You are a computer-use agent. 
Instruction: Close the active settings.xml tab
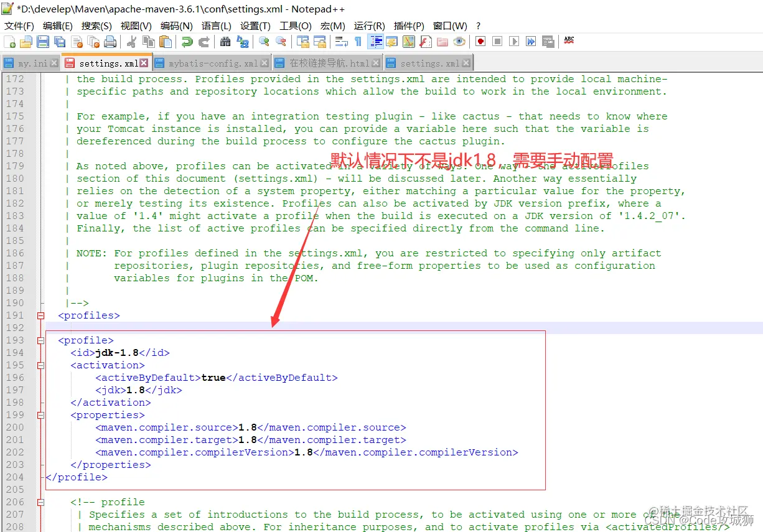pos(144,63)
